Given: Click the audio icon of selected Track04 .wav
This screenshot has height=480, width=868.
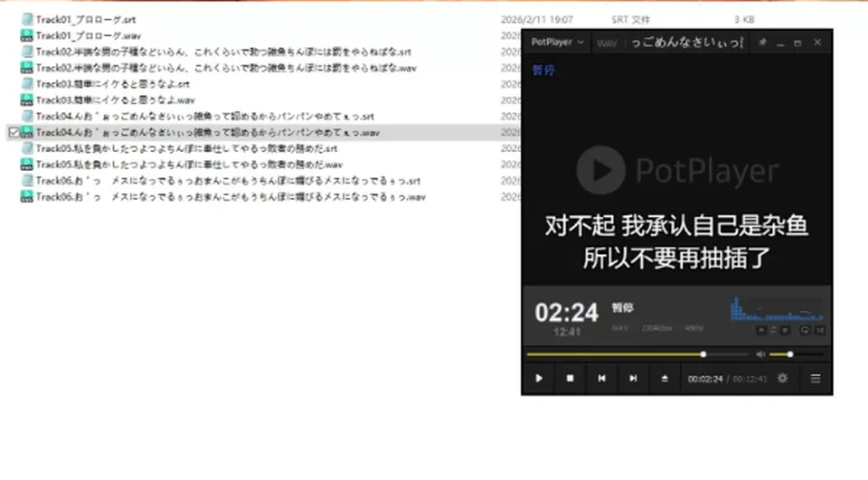Looking at the screenshot, I should [26, 132].
